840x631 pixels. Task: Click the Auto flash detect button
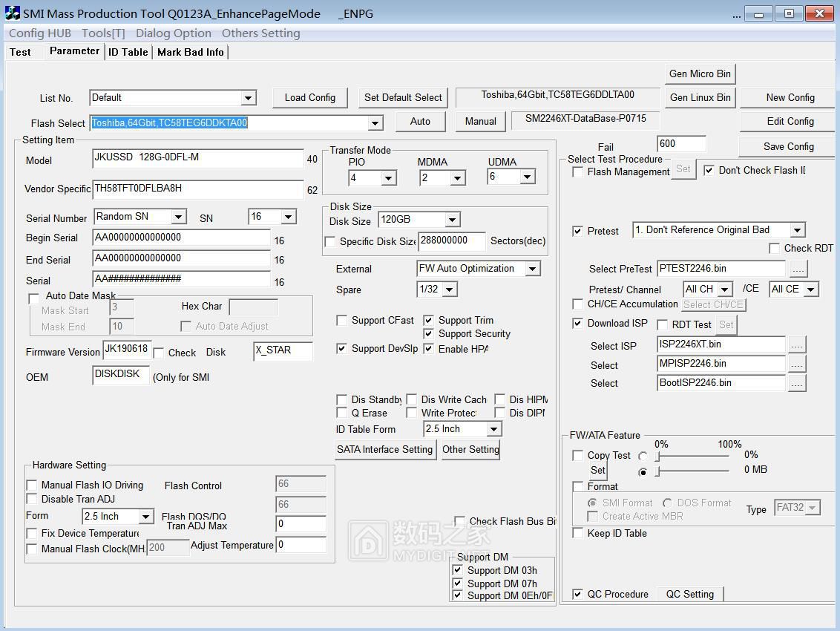(420, 122)
